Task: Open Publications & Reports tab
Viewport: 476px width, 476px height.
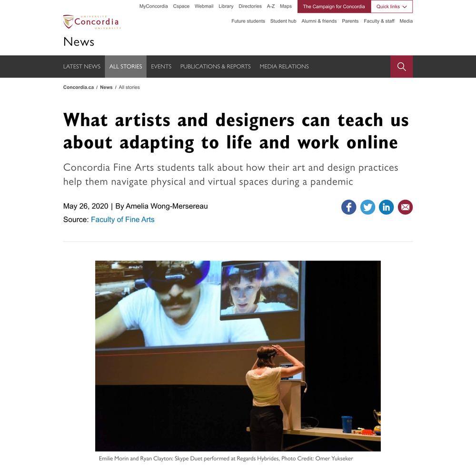Action: [216, 67]
